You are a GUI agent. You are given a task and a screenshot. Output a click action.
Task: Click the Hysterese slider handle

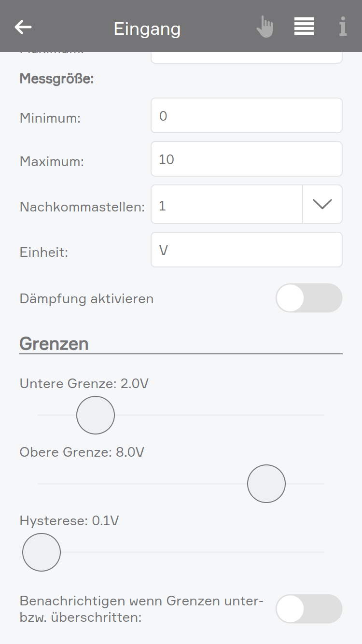point(42,552)
